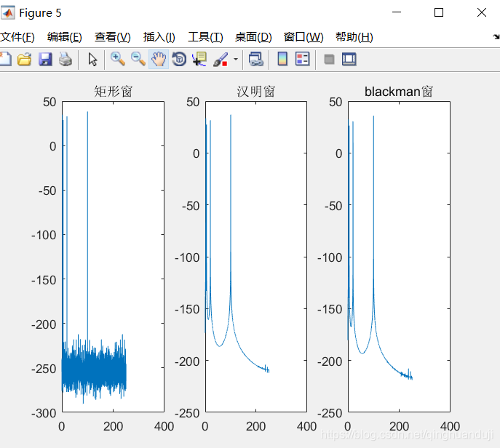
Task: Open the 查看(V) menu
Action: [113, 37]
